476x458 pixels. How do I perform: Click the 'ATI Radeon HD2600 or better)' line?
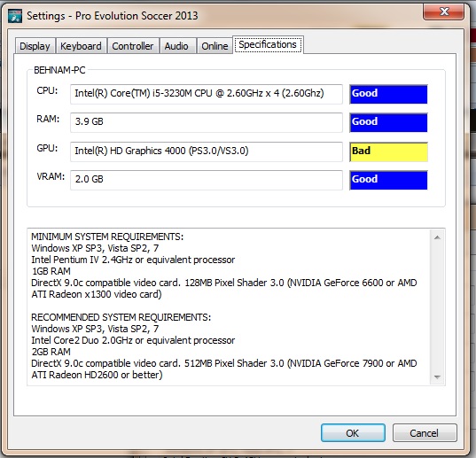click(97, 375)
